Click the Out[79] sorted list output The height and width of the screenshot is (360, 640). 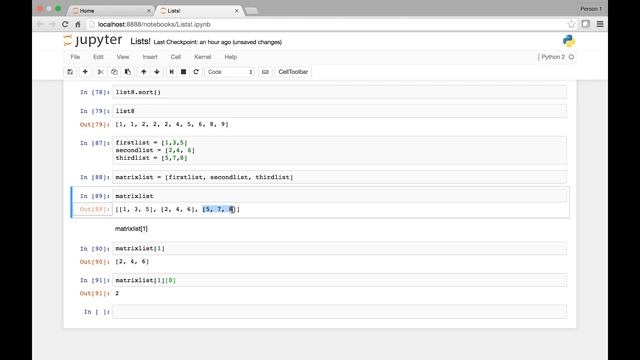pos(172,124)
